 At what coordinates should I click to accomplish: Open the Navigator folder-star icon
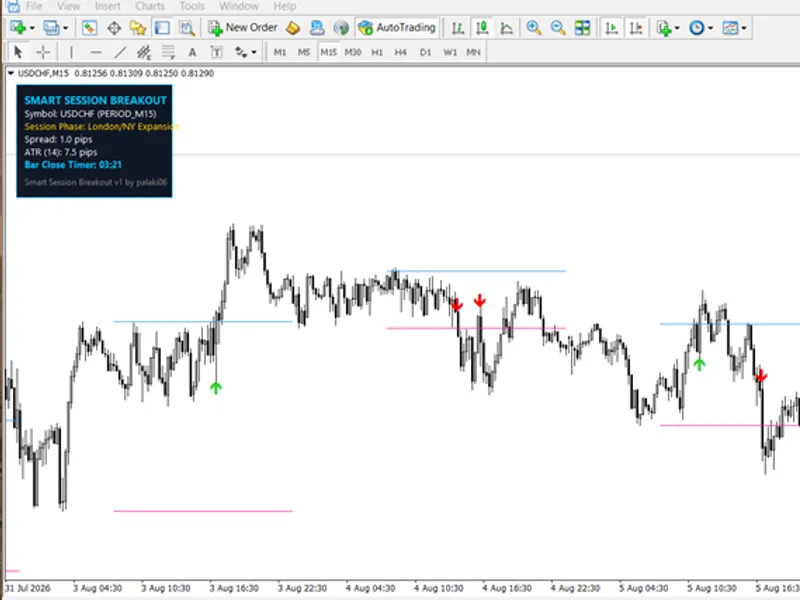click(138, 28)
